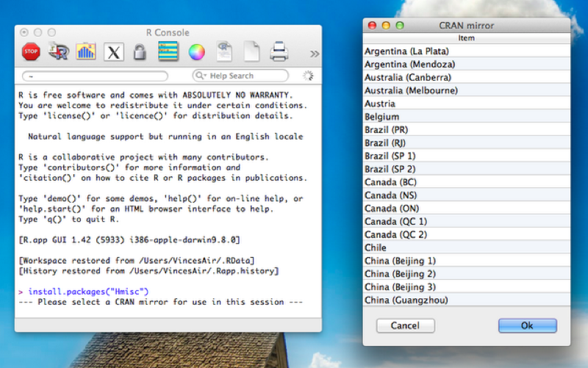Viewport: 588px width, 368px height.
Task: Select Argentina (La Plata) mirror
Action: tap(467, 51)
